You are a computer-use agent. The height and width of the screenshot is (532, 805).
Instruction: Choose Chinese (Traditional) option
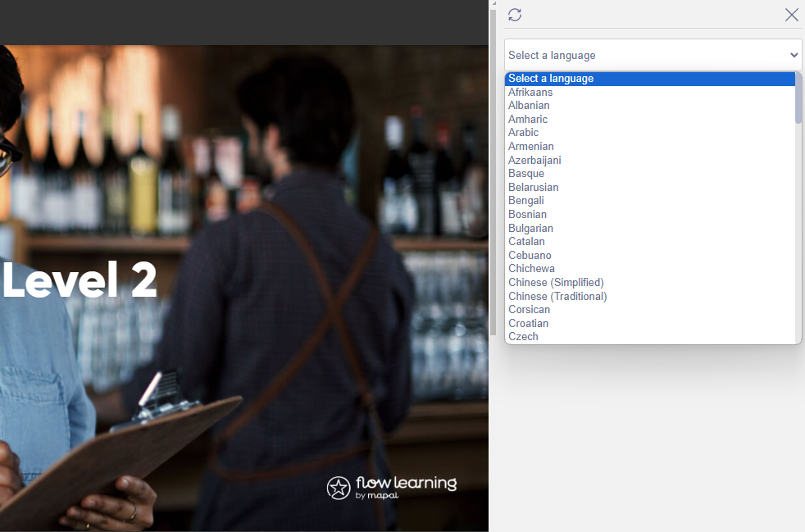(649, 296)
